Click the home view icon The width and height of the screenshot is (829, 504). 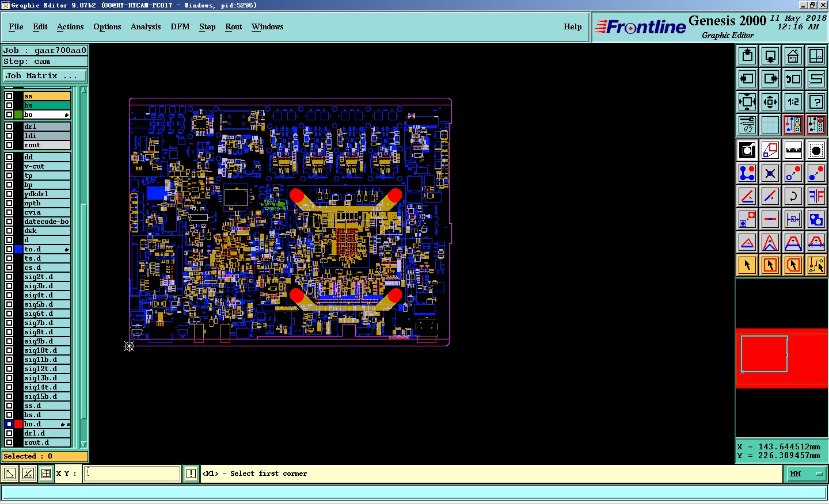coord(793,56)
